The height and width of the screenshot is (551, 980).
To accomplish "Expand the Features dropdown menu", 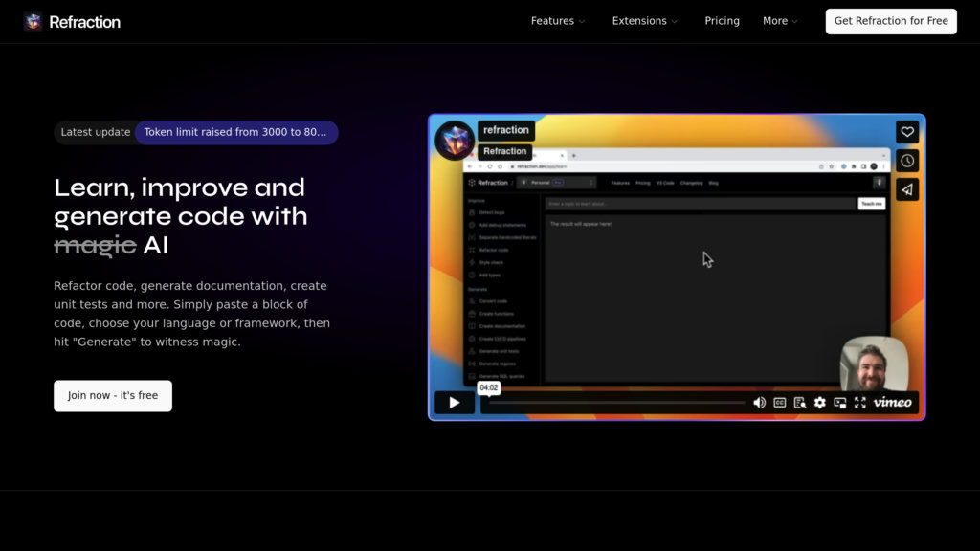I will coord(558,21).
